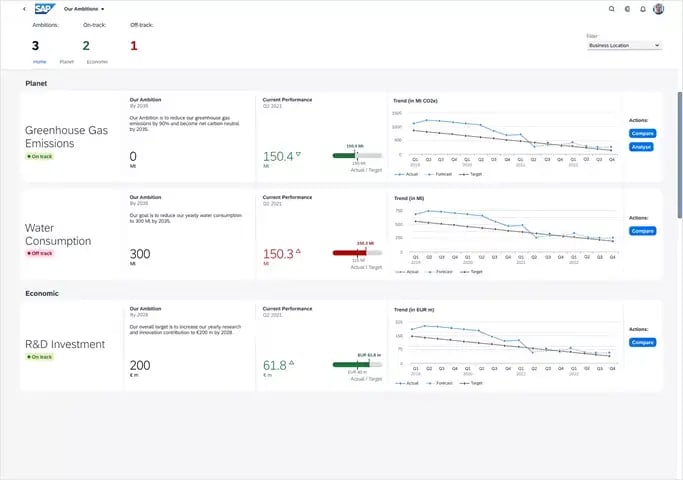Viewport: 683px width, 480px height.
Task: Click the Water Consumption red progress bar
Action: pos(349,253)
